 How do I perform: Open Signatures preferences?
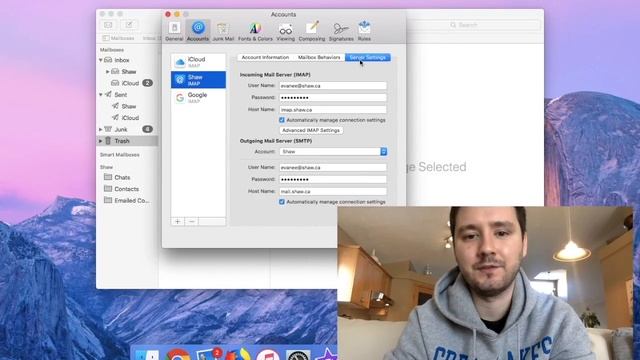point(341,31)
